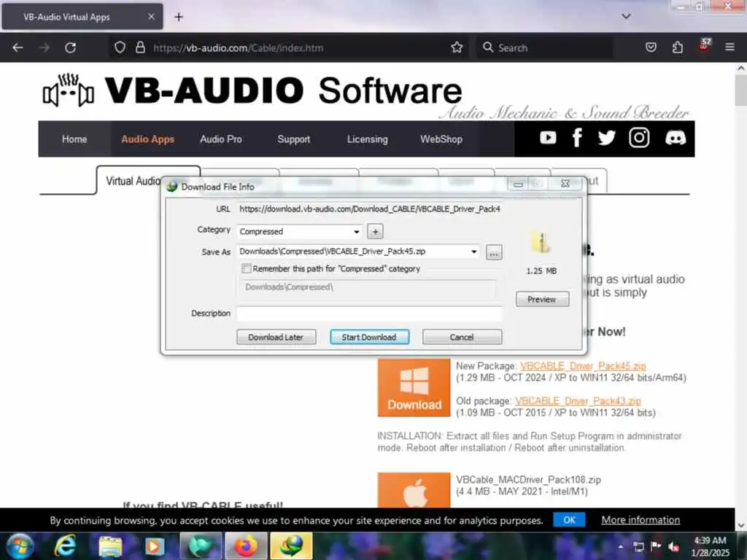This screenshot has height=560, width=747.
Task: Select the Virtual Audio tab
Action: pos(133,181)
